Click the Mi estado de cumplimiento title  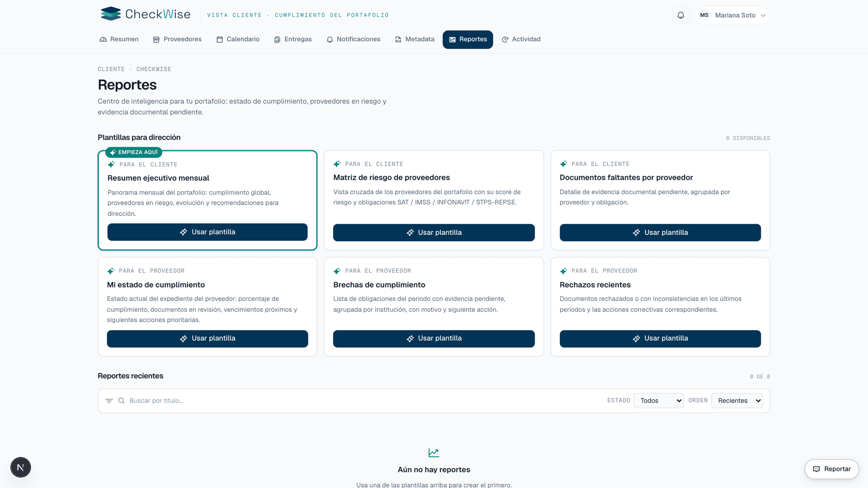tap(156, 285)
